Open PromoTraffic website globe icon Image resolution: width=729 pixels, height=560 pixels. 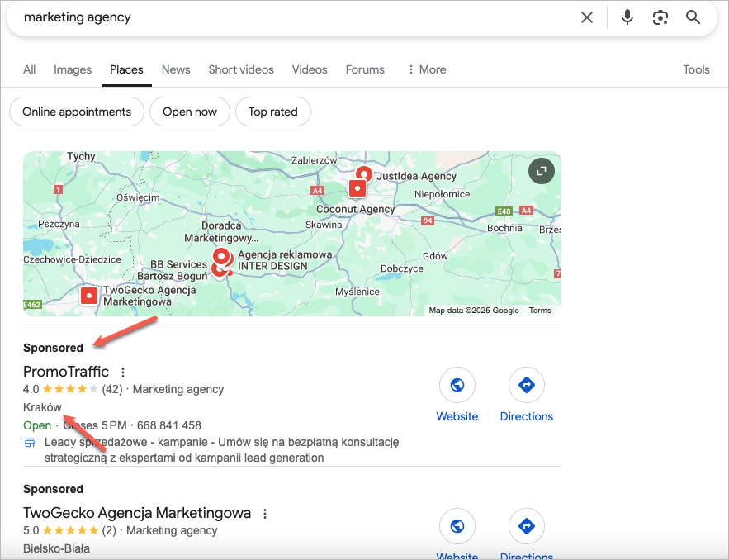(457, 385)
